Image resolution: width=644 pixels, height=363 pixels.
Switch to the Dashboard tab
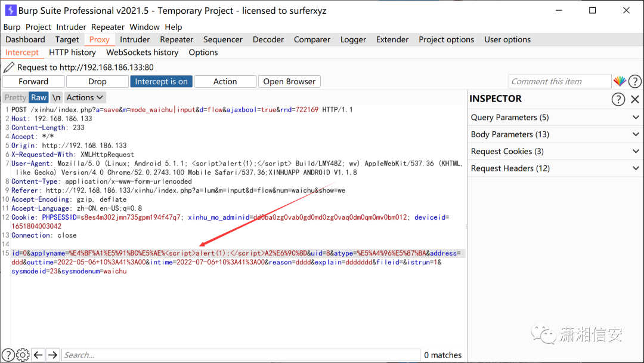point(26,39)
